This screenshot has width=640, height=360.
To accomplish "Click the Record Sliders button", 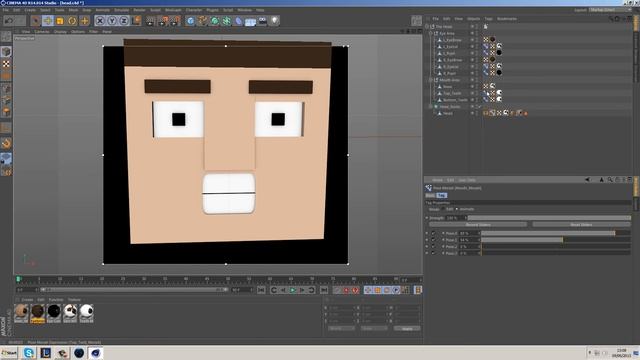I will [478, 224].
